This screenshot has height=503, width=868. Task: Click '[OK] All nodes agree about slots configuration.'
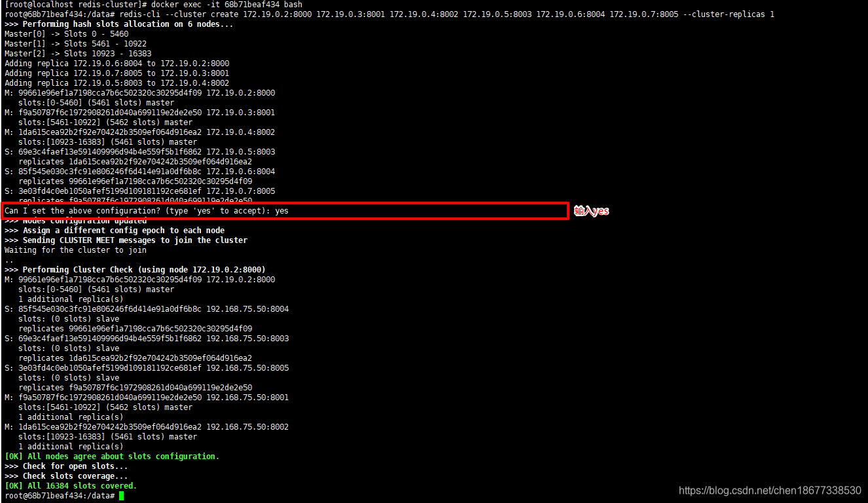click(x=112, y=456)
